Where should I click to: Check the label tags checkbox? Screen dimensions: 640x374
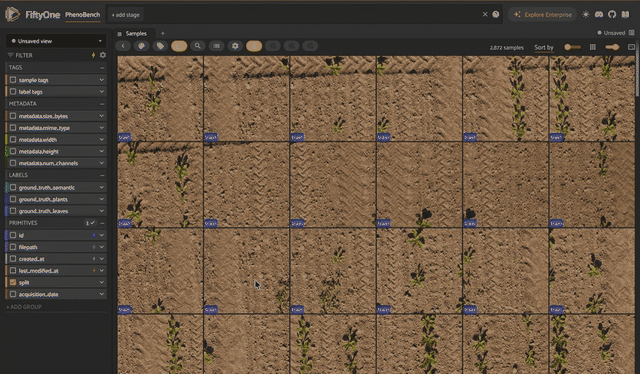point(13,91)
